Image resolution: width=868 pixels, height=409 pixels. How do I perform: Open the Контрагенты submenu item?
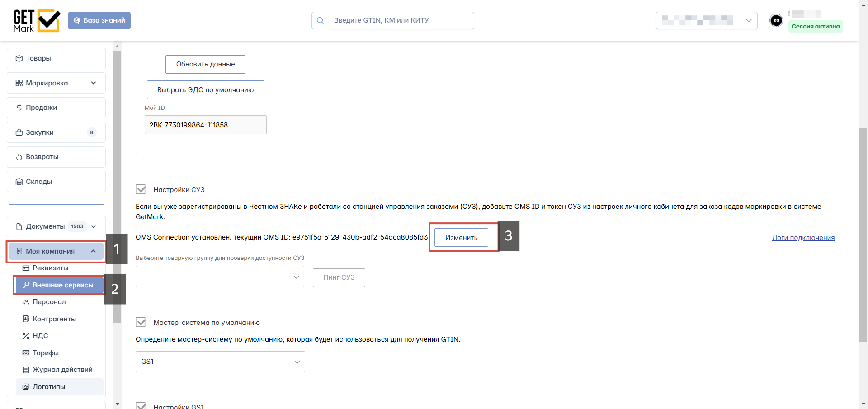click(x=60, y=319)
